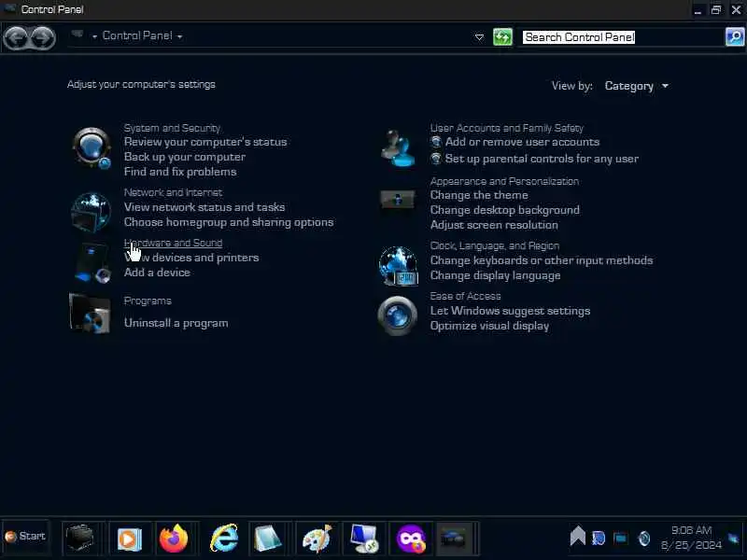Open the Appearance and Personalization icon
The height and width of the screenshot is (560, 747).
point(398,200)
